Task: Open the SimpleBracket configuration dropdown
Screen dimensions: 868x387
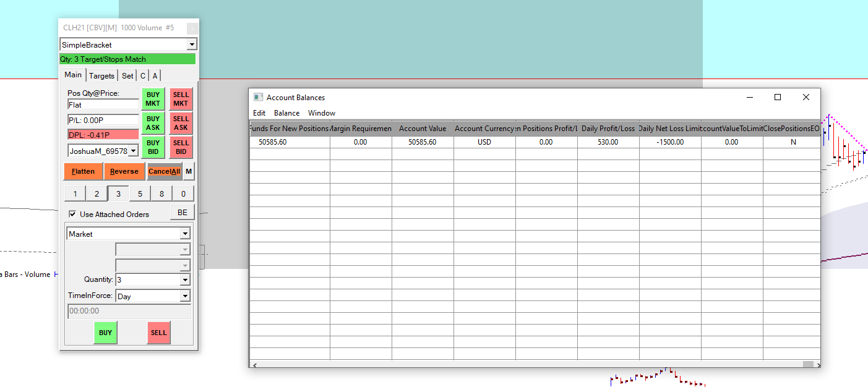Action: [x=192, y=45]
